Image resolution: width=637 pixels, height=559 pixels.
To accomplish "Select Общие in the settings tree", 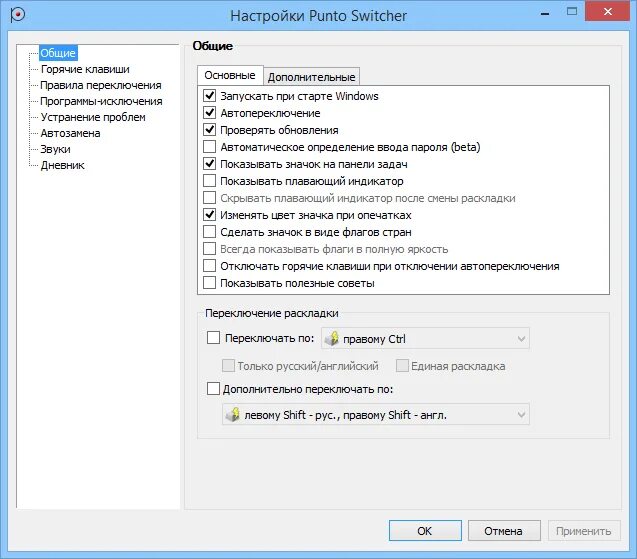I will point(58,53).
